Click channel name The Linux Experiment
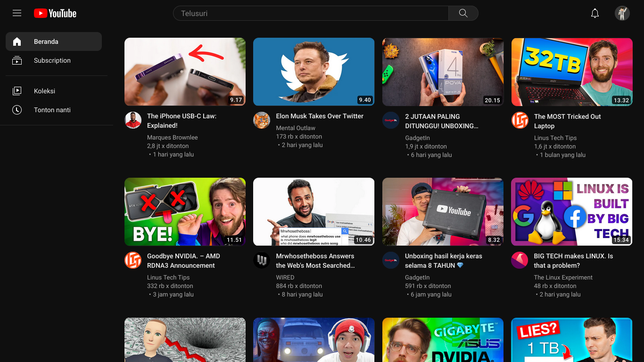 [x=563, y=278]
